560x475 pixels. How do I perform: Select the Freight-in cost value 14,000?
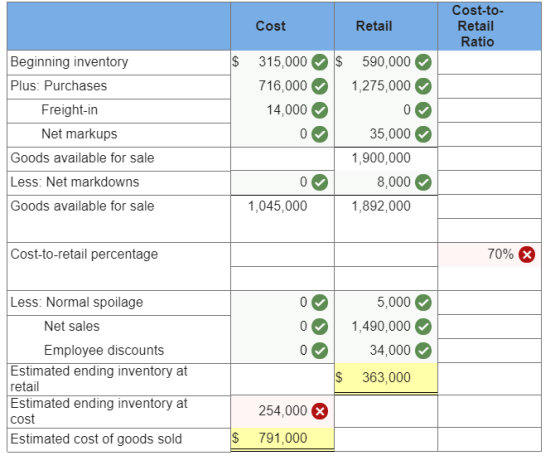(282, 110)
